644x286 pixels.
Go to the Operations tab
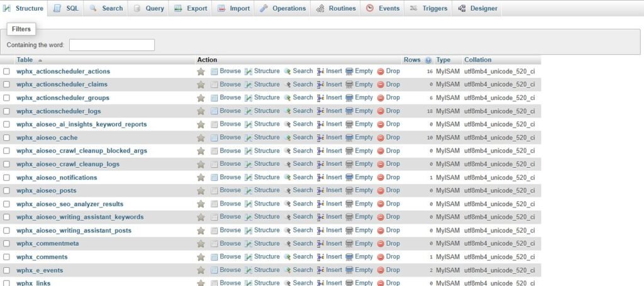[283, 8]
